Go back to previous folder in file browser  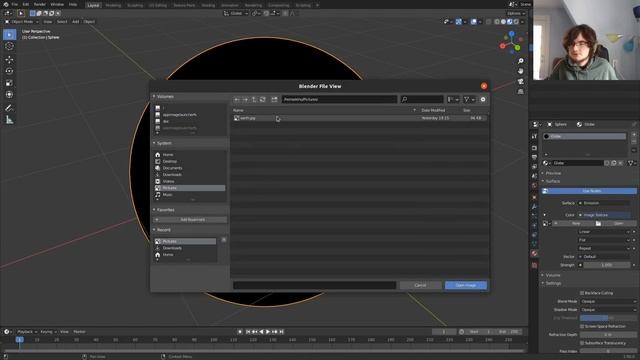pos(237,100)
